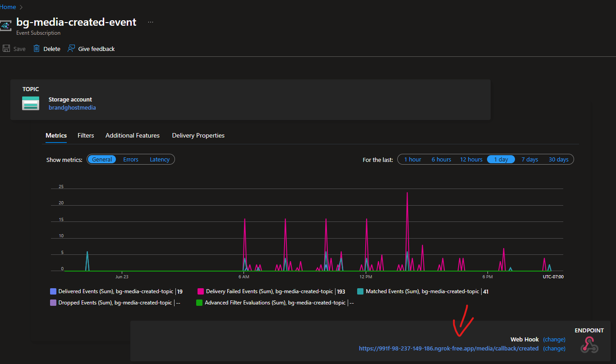This screenshot has height=364, width=616.
Task: Open the ngrok-free.app callback URL link
Action: [449, 348]
